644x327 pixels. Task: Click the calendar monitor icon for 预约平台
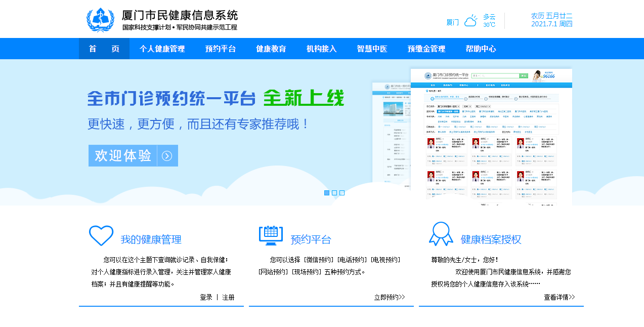point(271,235)
